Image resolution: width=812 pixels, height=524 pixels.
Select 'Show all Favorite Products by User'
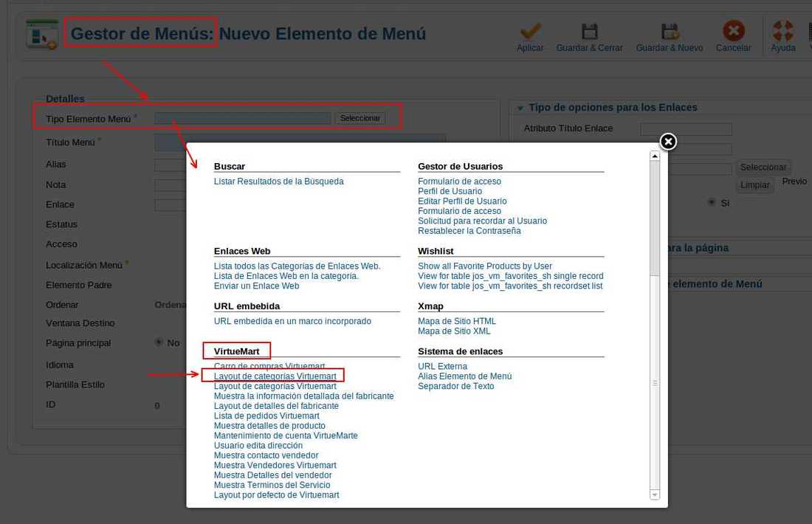click(x=485, y=266)
